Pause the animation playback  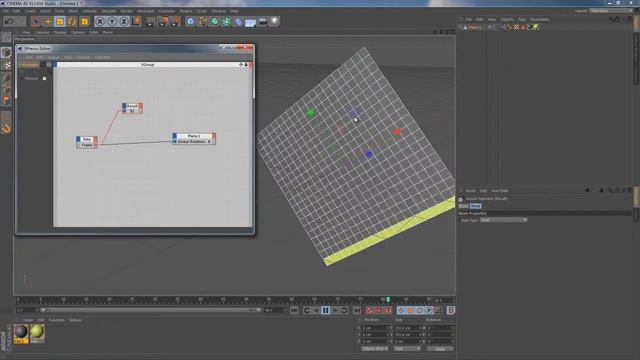[325, 311]
